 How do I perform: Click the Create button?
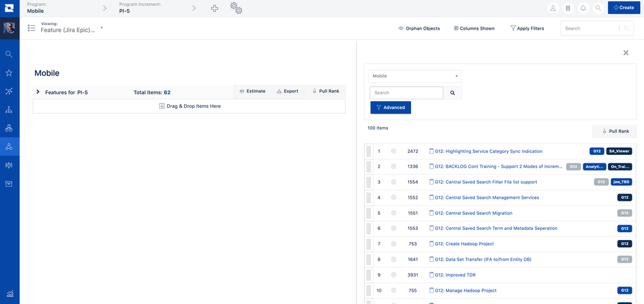click(624, 7)
